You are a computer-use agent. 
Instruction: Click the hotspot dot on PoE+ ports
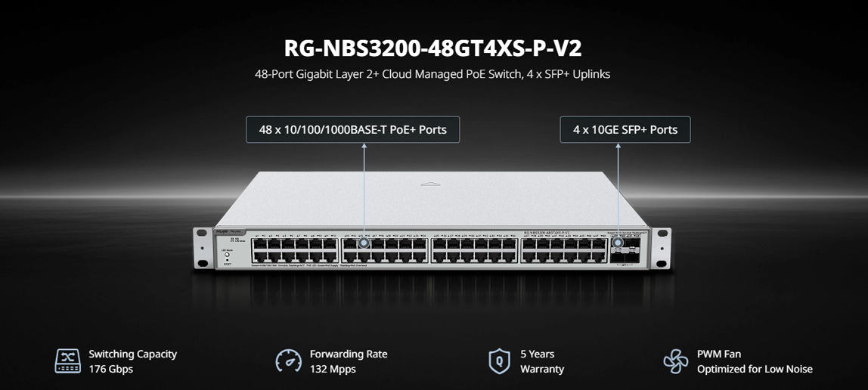(364, 242)
